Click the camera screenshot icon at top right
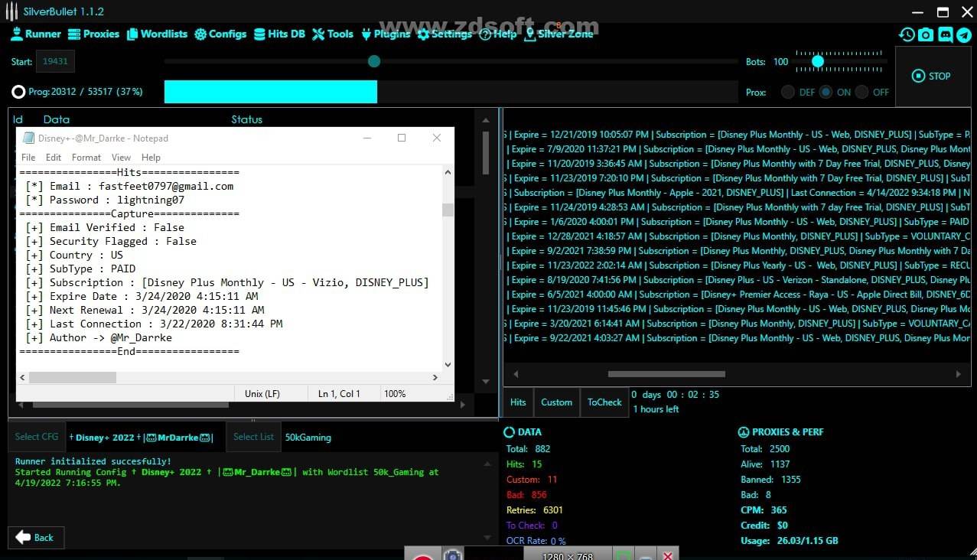The image size is (977, 560). click(926, 34)
